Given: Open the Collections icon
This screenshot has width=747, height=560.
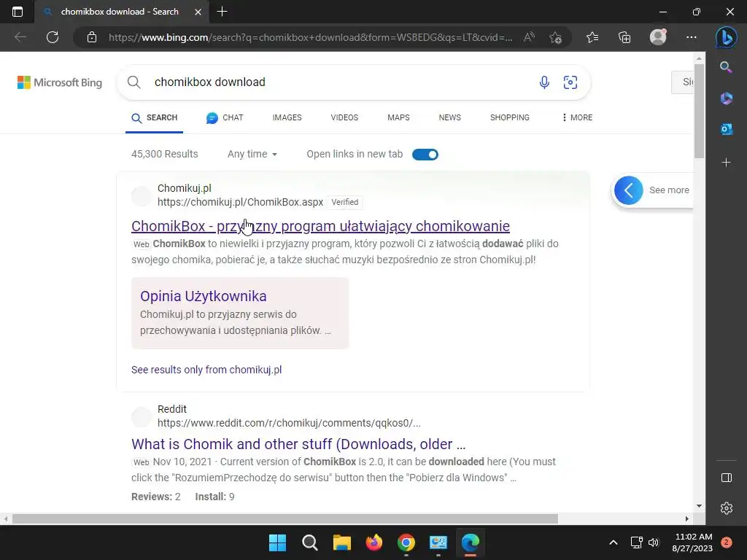Looking at the screenshot, I should [624, 37].
